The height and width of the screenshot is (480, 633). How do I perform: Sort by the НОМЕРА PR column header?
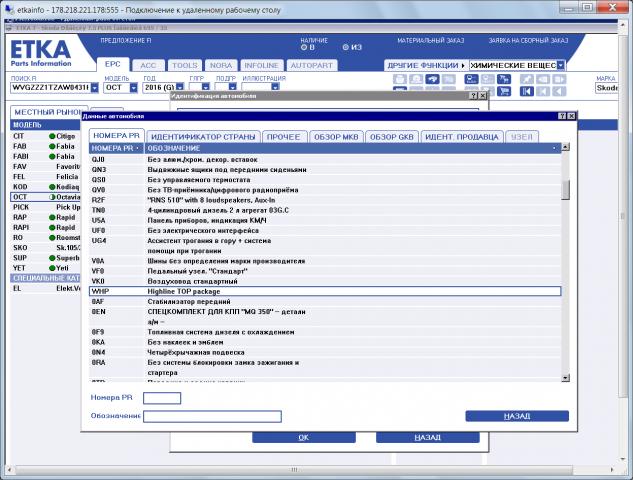116,148
